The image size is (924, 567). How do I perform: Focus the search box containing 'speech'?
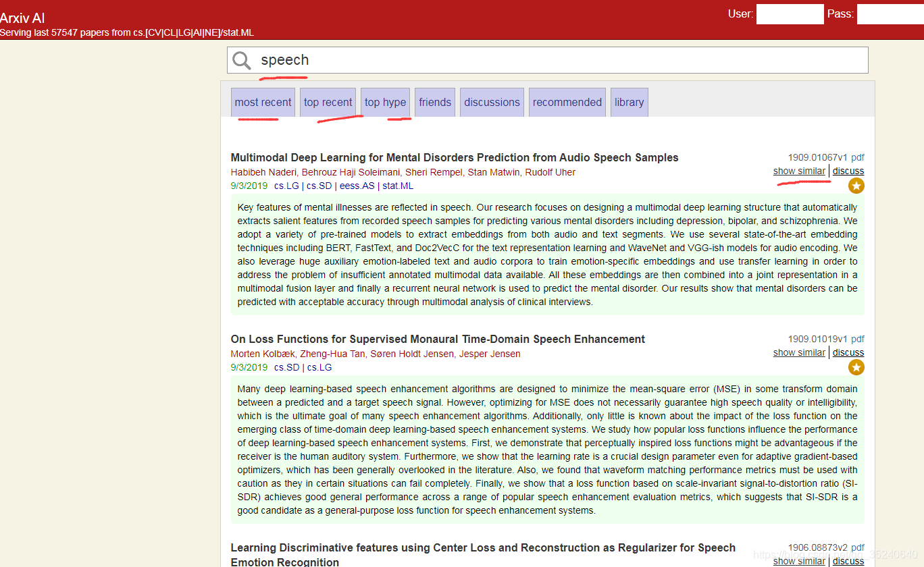pyautogui.click(x=548, y=60)
